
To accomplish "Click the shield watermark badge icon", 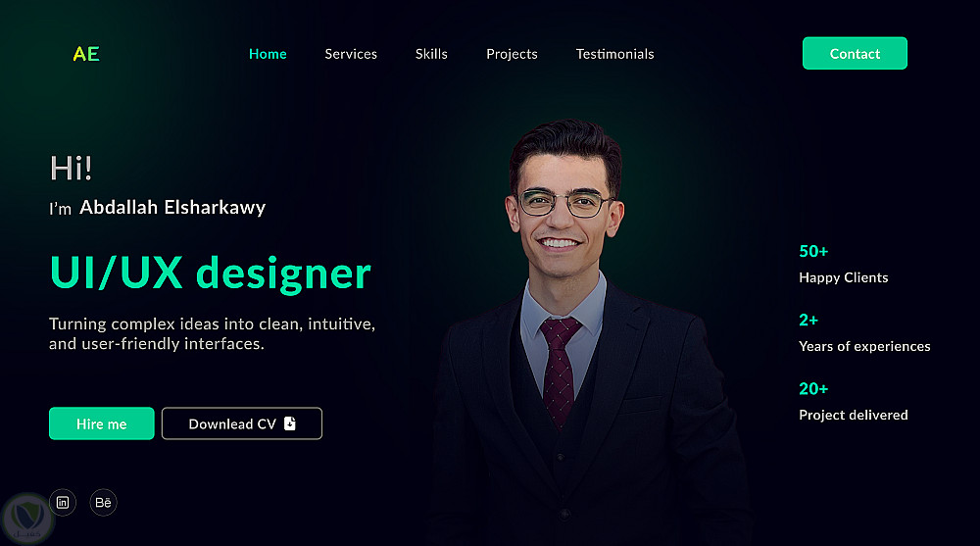I will click(x=26, y=520).
